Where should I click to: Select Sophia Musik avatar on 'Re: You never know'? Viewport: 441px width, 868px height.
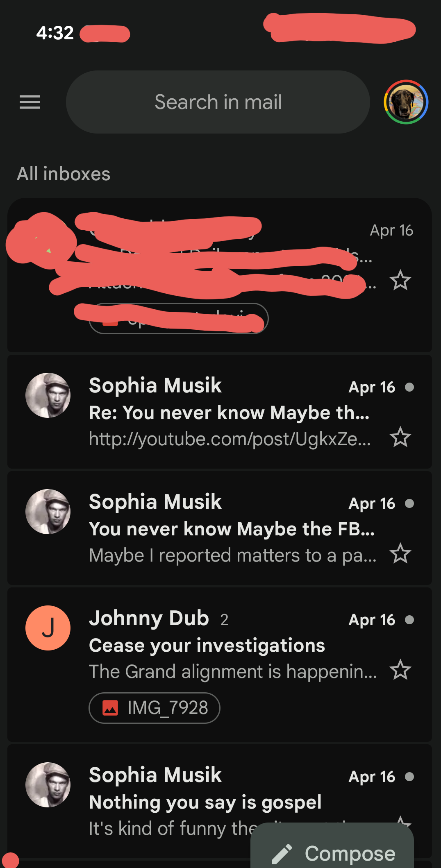point(48,395)
